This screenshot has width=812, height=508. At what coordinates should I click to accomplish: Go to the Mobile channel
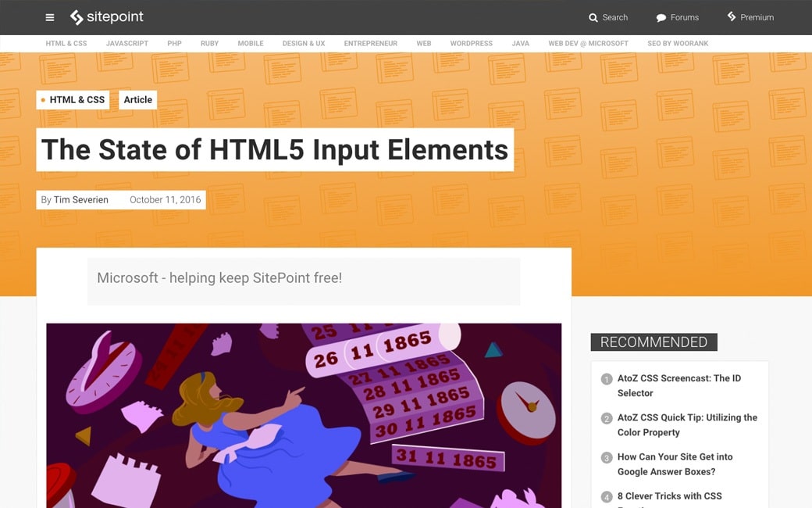(251, 44)
